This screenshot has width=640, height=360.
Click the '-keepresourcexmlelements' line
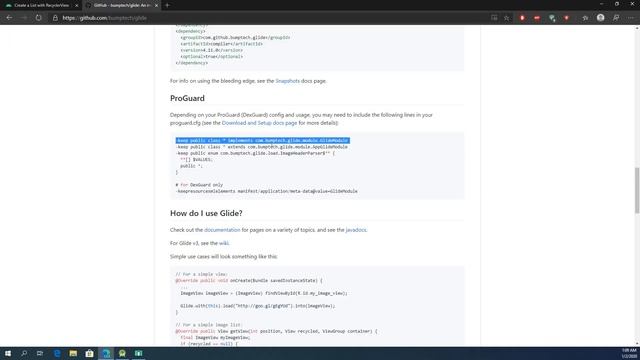[267, 191]
